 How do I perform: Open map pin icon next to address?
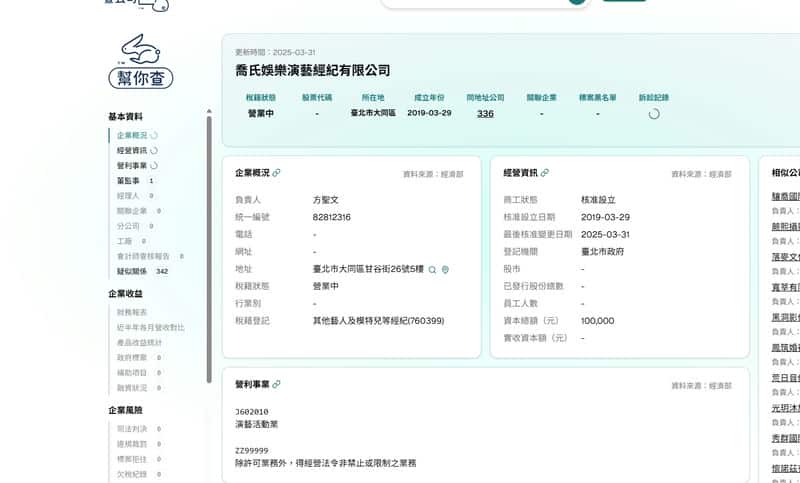[446, 270]
